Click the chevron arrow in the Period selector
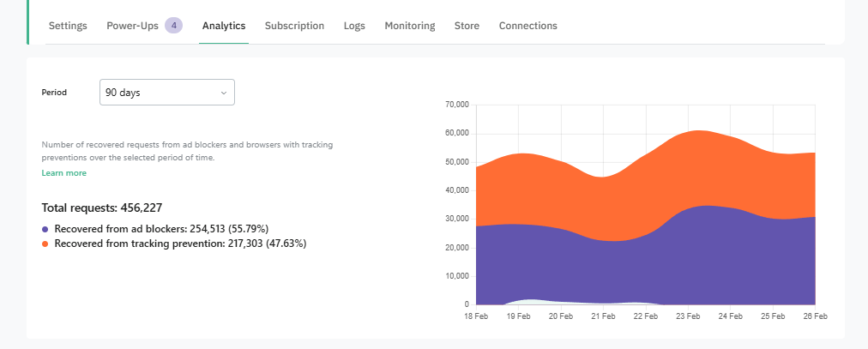The image size is (868, 349). tap(224, 93)
